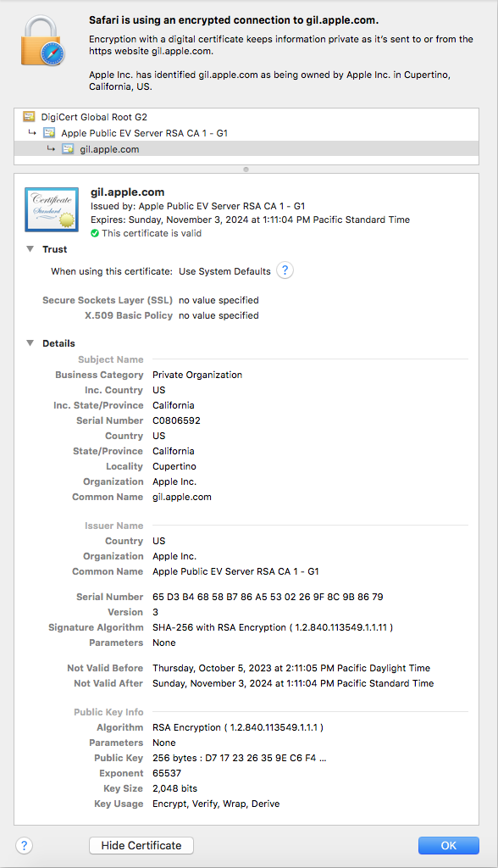Click the encrypted connection heading text

(234, 20)
